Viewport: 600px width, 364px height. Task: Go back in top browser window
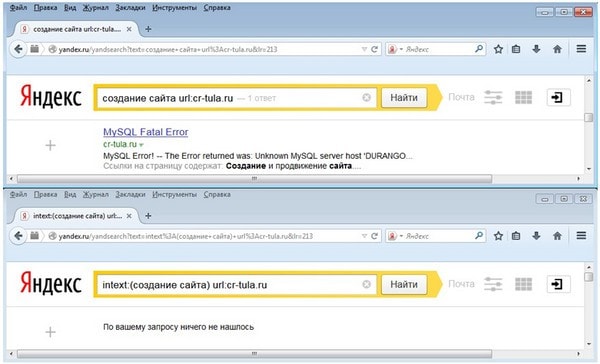point(18,49)
